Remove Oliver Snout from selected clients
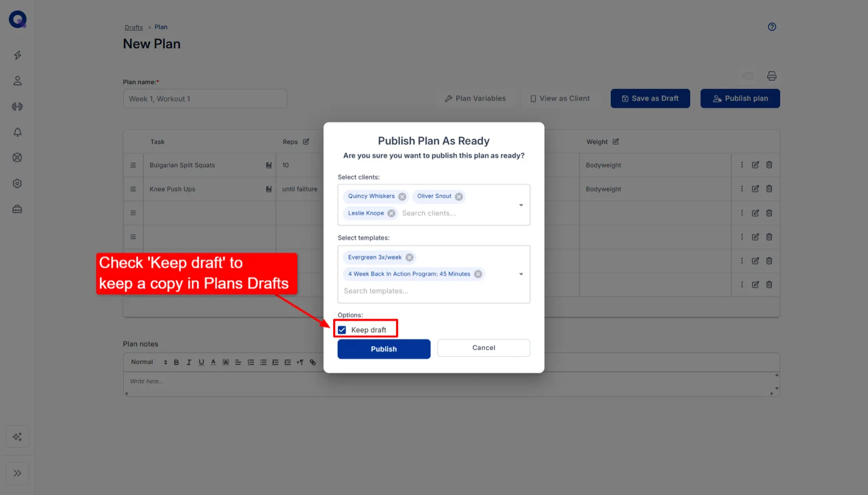This screenshot has width=868, height=495. coord(459,197)
